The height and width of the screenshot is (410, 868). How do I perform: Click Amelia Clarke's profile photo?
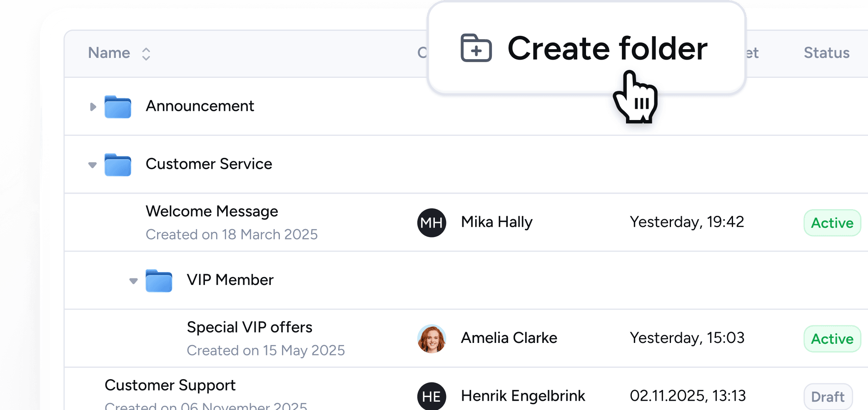point(432,339)
